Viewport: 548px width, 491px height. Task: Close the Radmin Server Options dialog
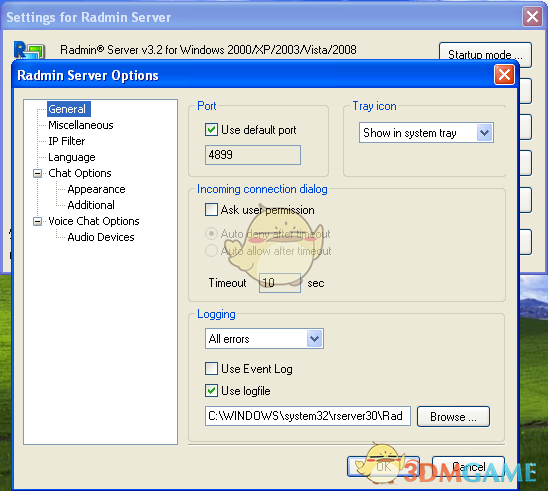click(504, 75)
